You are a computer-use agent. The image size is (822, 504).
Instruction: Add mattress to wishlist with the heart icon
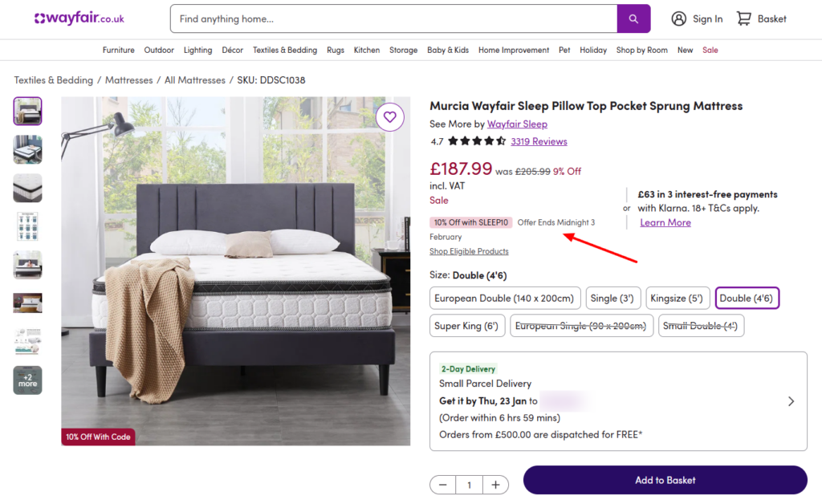coord(390,117)
